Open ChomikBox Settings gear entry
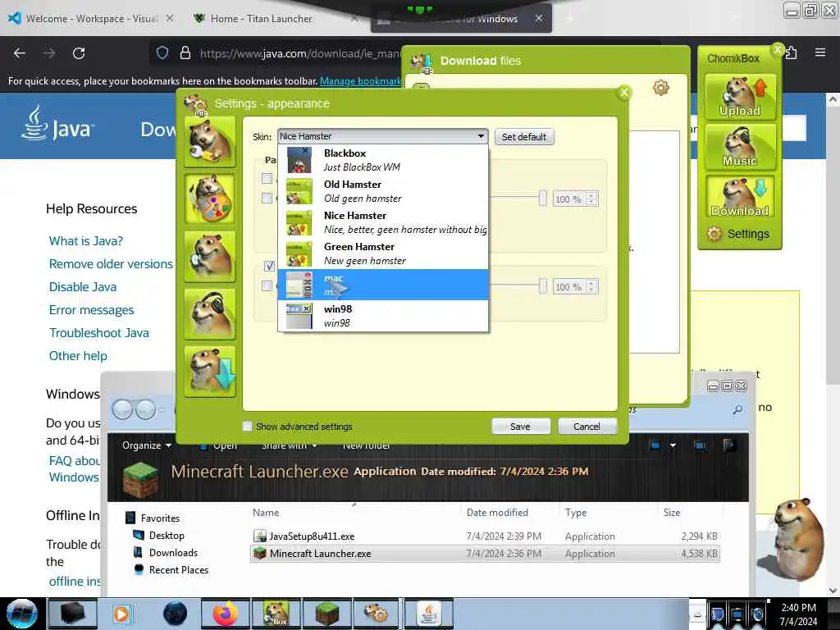 pyautogui.click(x=738, y=234)
